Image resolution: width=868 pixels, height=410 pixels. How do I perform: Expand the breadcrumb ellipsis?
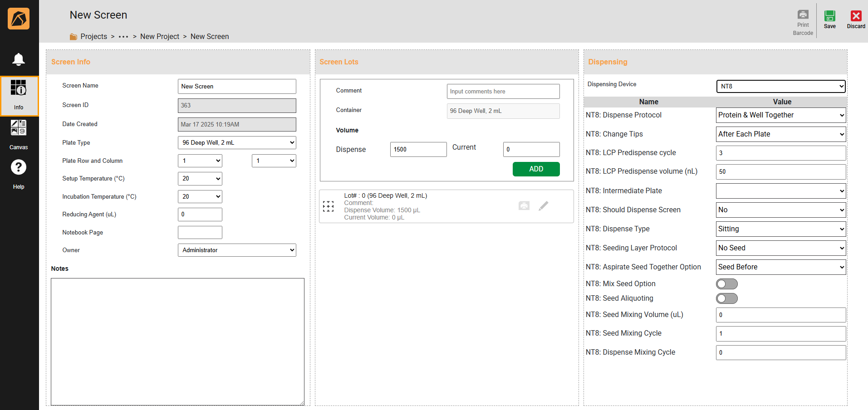point(123,37)
